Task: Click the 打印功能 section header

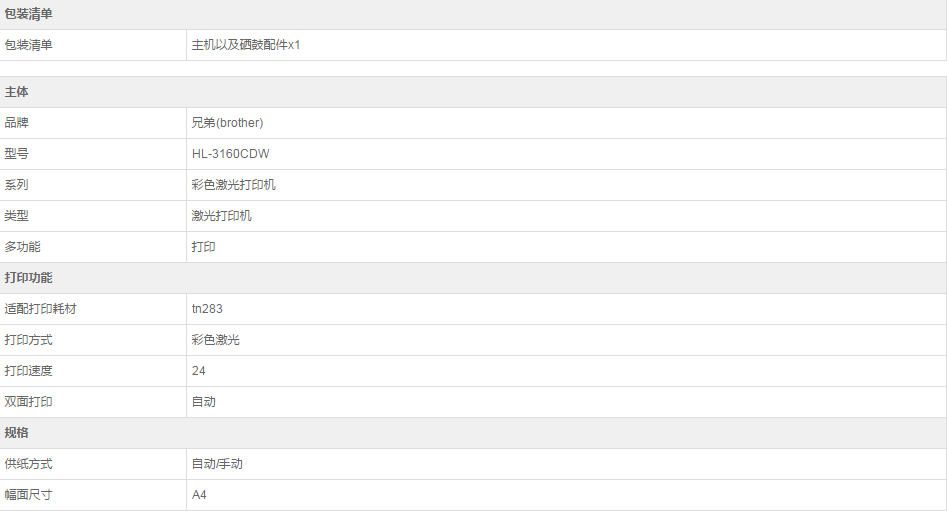Action: 29,278
